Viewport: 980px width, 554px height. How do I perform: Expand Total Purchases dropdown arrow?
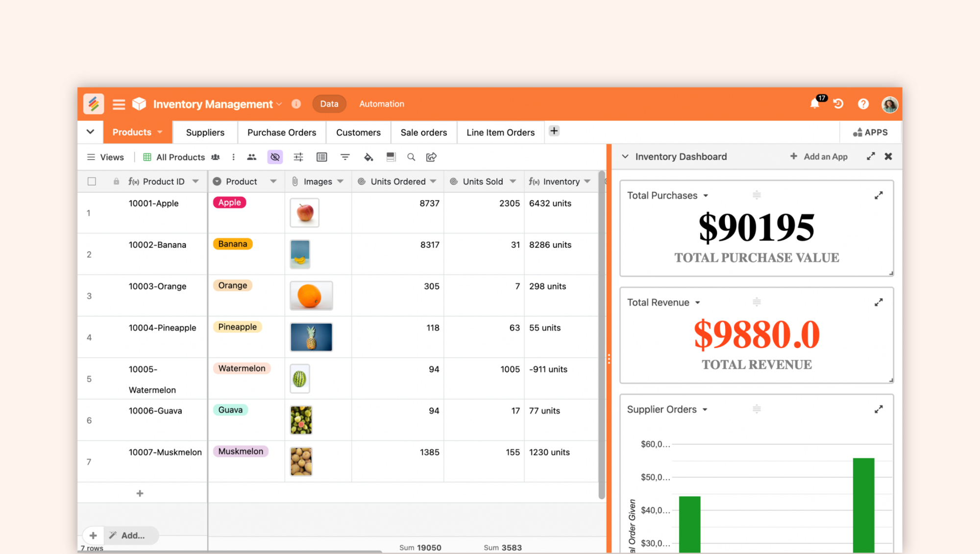(x=706, y=195)
